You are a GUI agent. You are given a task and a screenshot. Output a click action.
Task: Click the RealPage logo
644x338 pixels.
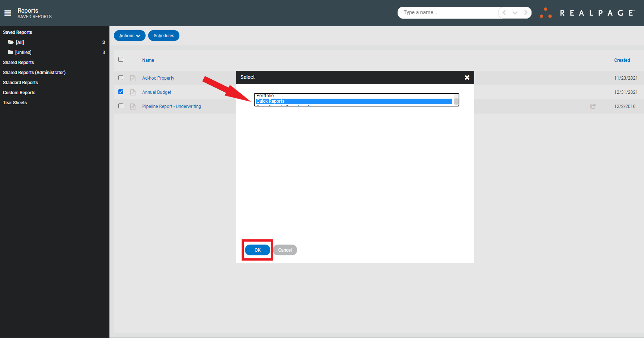[x=587, y=13]
